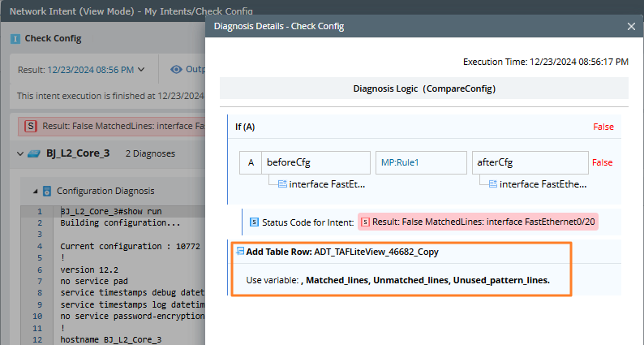Collapse the BJ_L2_Core_3 device section
Viewport: 644px width, 345px height.
19,153
